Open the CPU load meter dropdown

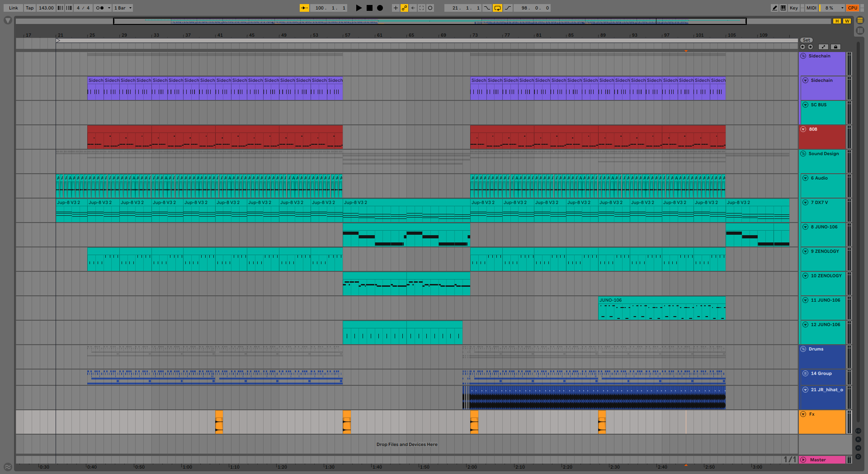tap(832, 8)
